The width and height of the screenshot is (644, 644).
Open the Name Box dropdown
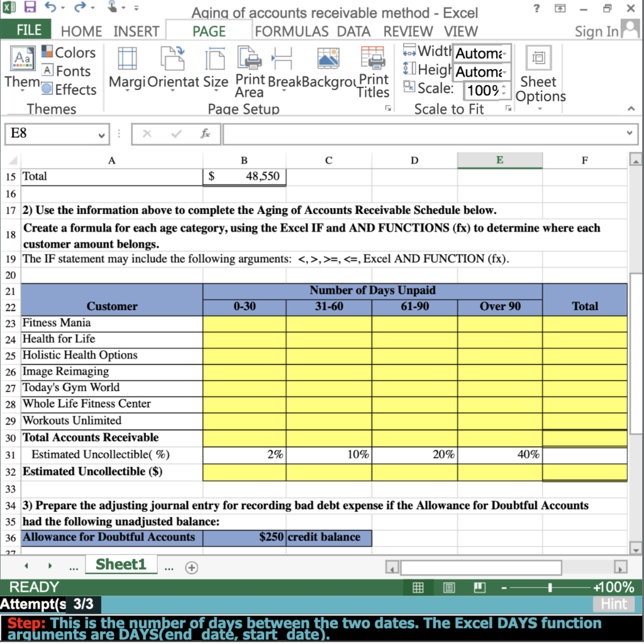(x=102, y=135)
